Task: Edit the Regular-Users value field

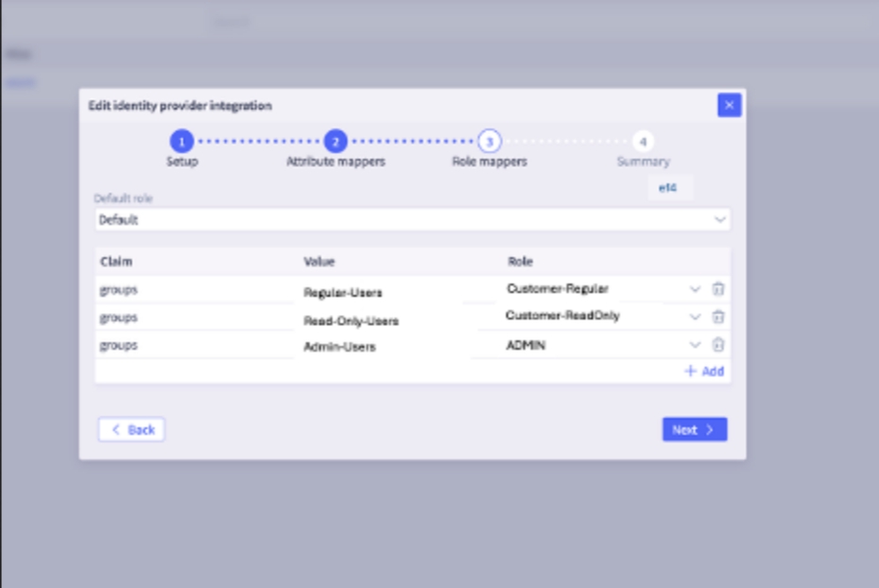Action: point(378,292)
